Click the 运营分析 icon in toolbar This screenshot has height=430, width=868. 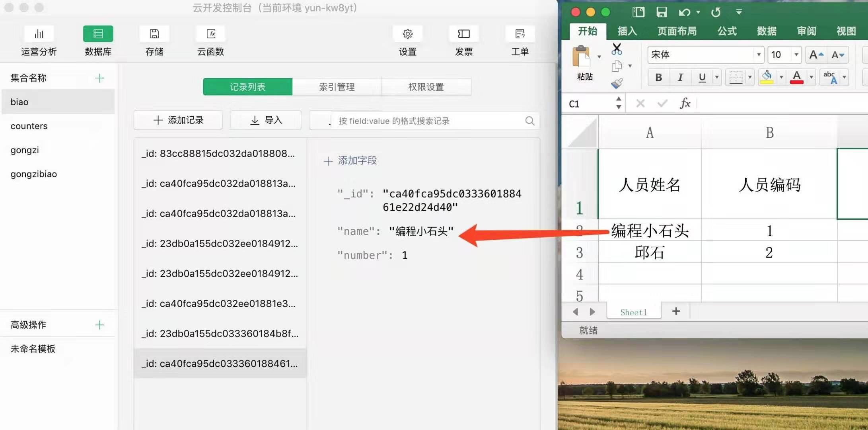pos(40,41)
